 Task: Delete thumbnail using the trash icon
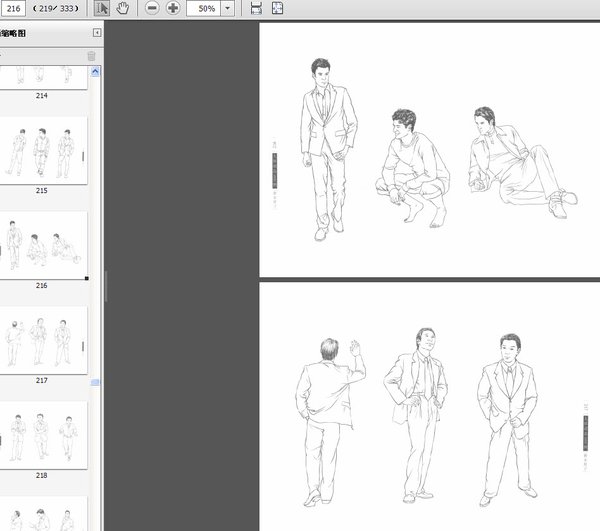tap(91, 56)
